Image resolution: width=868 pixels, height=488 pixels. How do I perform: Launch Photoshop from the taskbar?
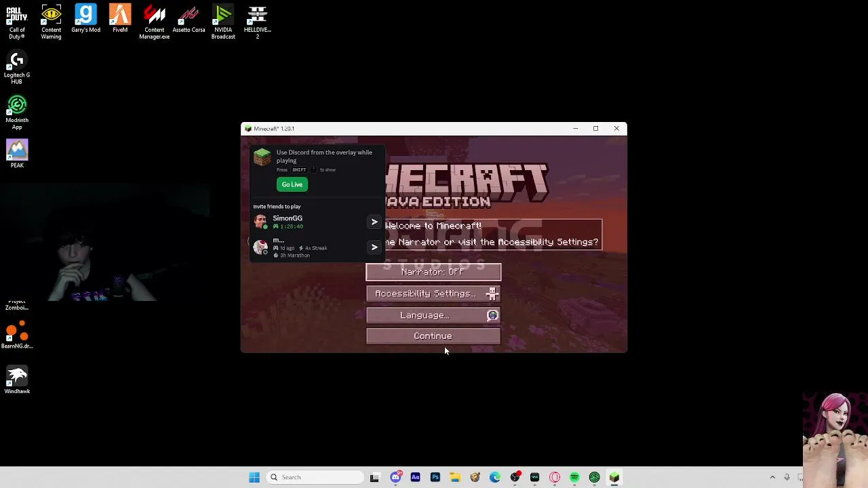(435, 477)
